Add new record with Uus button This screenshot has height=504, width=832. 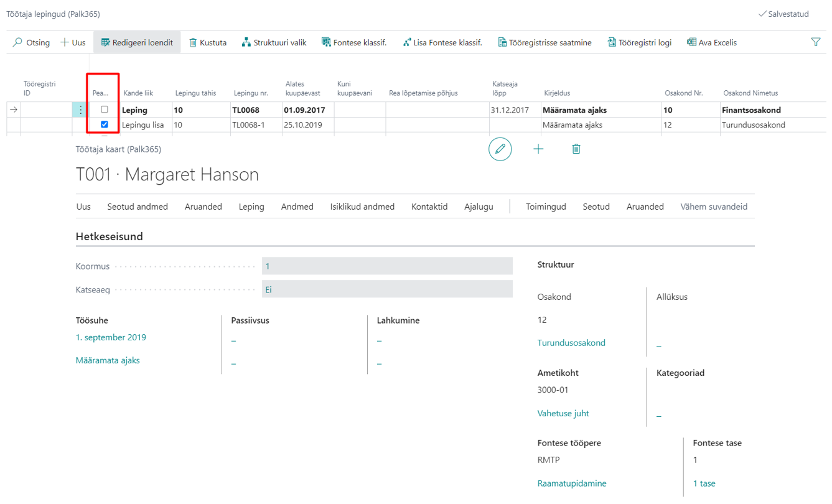[x=73, y=42]
